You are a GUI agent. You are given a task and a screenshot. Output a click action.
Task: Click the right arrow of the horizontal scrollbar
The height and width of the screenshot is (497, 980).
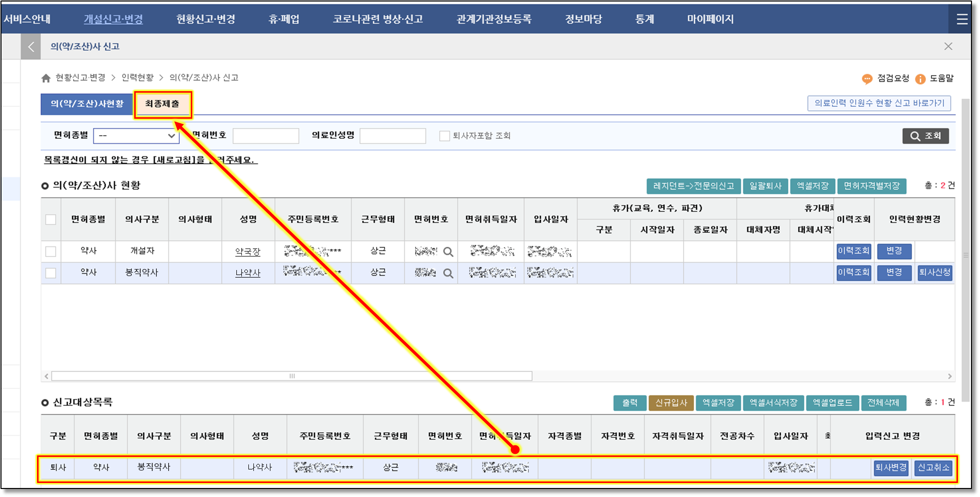click(949, 376)
